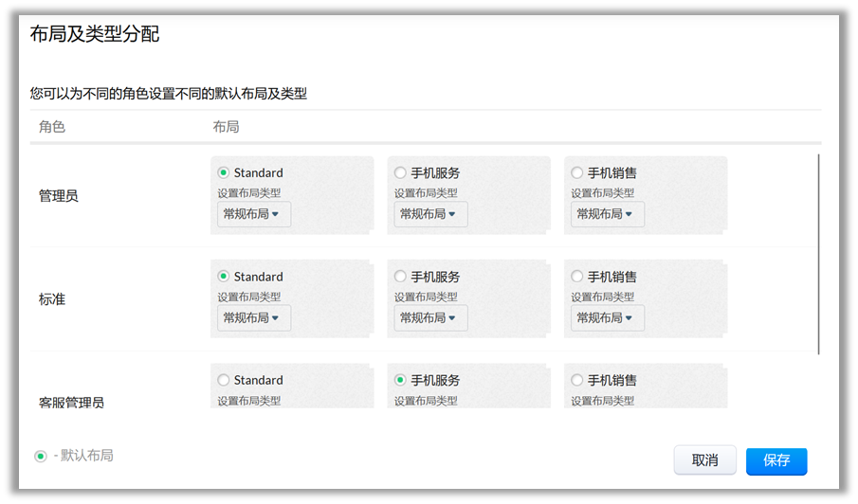Screen dimensions: 858x504
Task: Select Standard layout for 管理员 role
Action: pos(224,172)
